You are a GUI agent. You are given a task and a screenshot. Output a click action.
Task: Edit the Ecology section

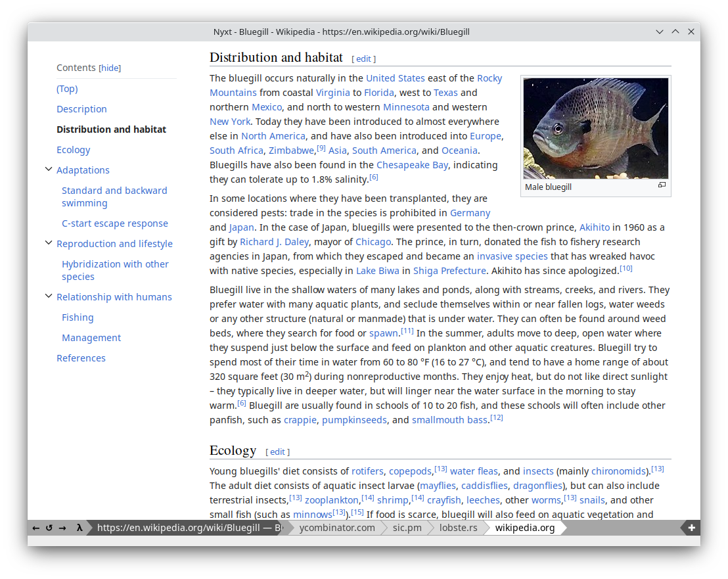pyautogui.click(x=277, y=452)
